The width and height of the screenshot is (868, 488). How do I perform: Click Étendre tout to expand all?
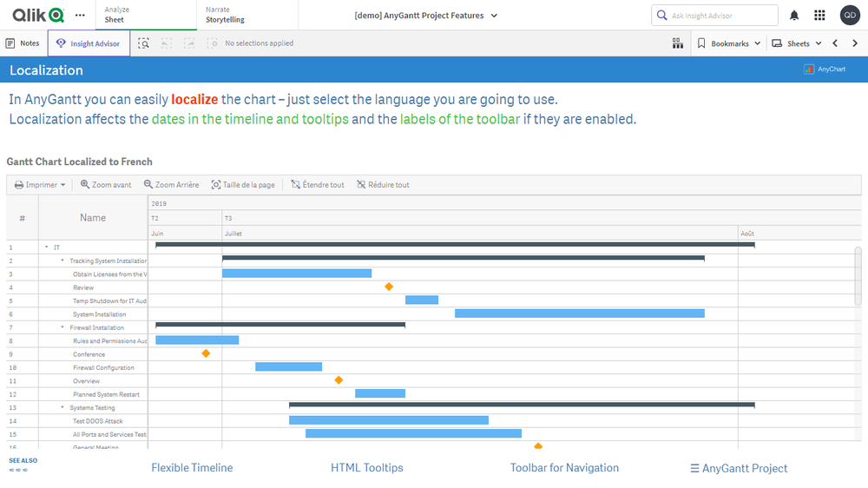click(318, 185)
